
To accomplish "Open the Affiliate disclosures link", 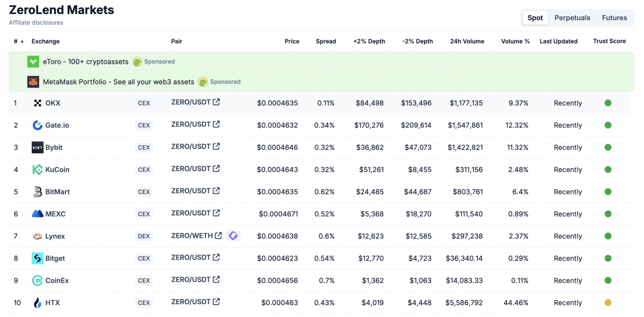I will coord(35,23).
